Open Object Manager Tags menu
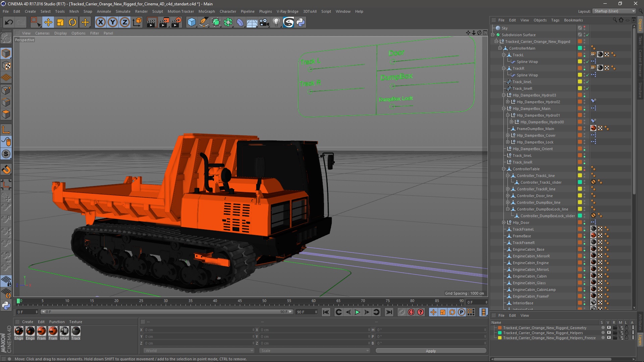This screenshot has width=644, height=362. 555,20
